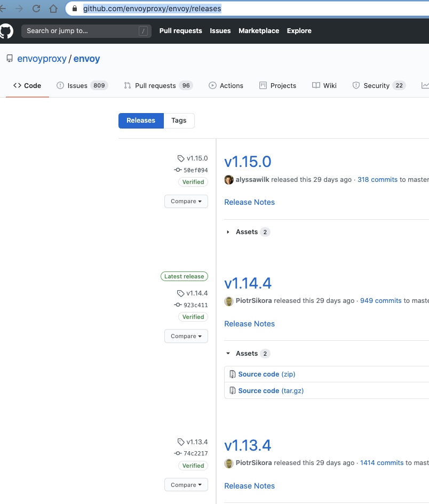Expand the Assets section under v1.15.0

[248, 232]
